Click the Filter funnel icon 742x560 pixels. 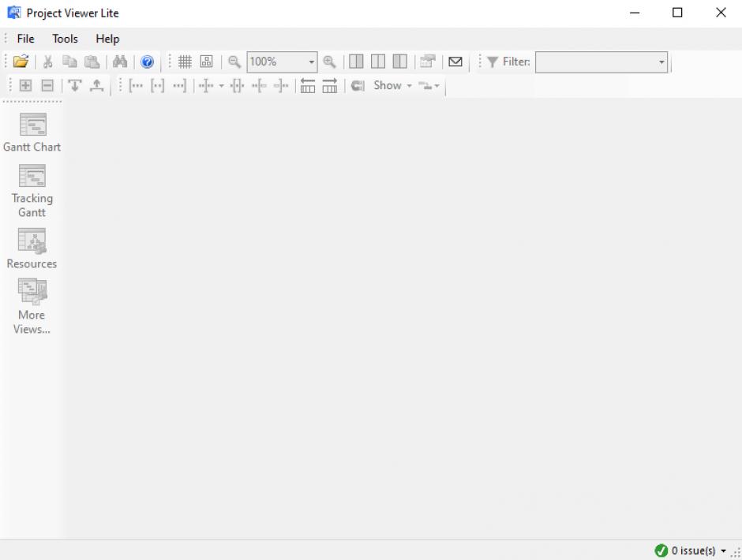point(493,62)
